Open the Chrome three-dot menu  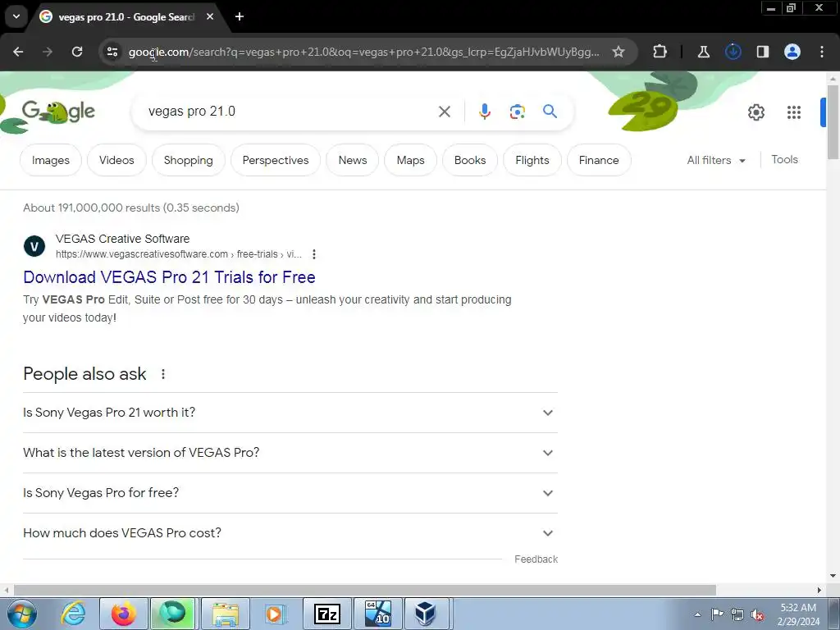pos(822,52)
